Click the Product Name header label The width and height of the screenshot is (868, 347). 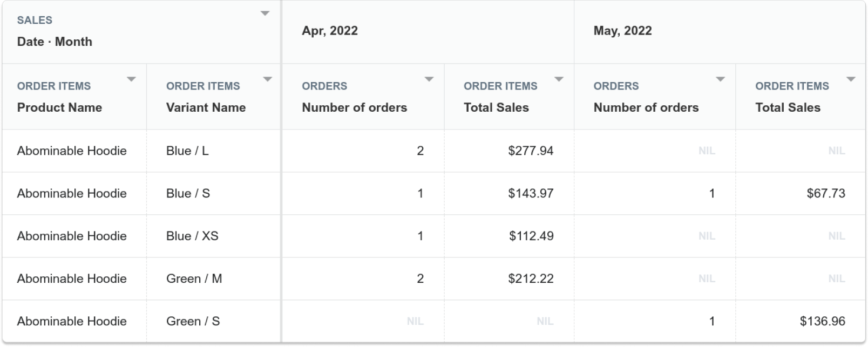pyautogui.click(x=59, y=107)
